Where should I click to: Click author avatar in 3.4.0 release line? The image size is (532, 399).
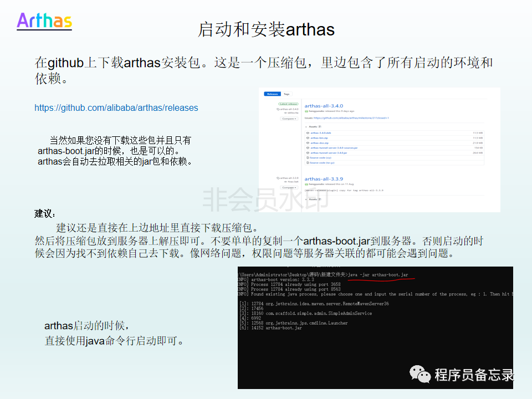click(306, 111)
